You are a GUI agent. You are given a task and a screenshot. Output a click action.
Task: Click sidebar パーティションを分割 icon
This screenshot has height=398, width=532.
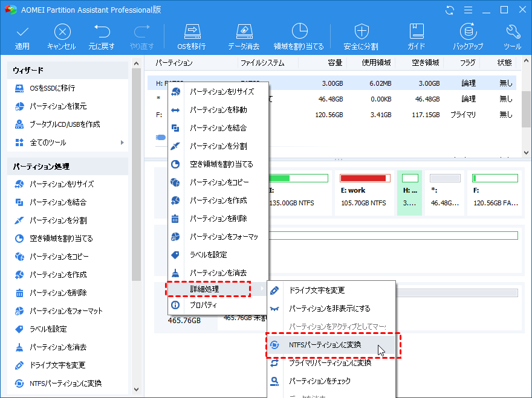[x=19, y=220]
